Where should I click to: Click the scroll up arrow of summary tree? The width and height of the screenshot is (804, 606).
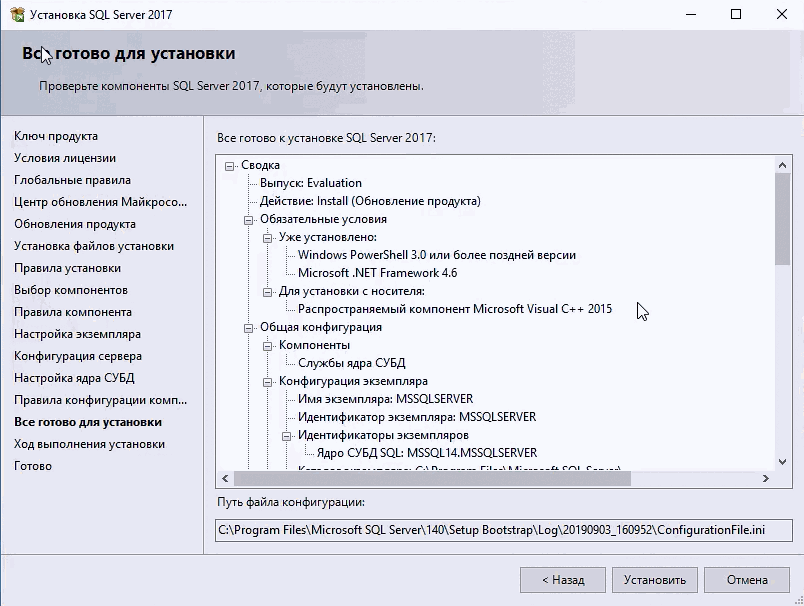click(x=782, y=165)
